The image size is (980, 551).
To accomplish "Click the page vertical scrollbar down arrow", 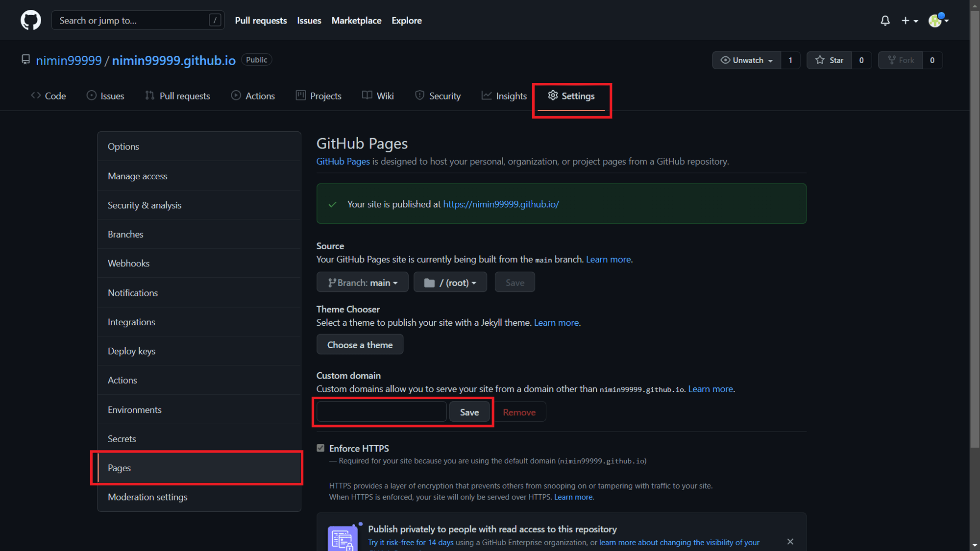I will pos(974,545).
